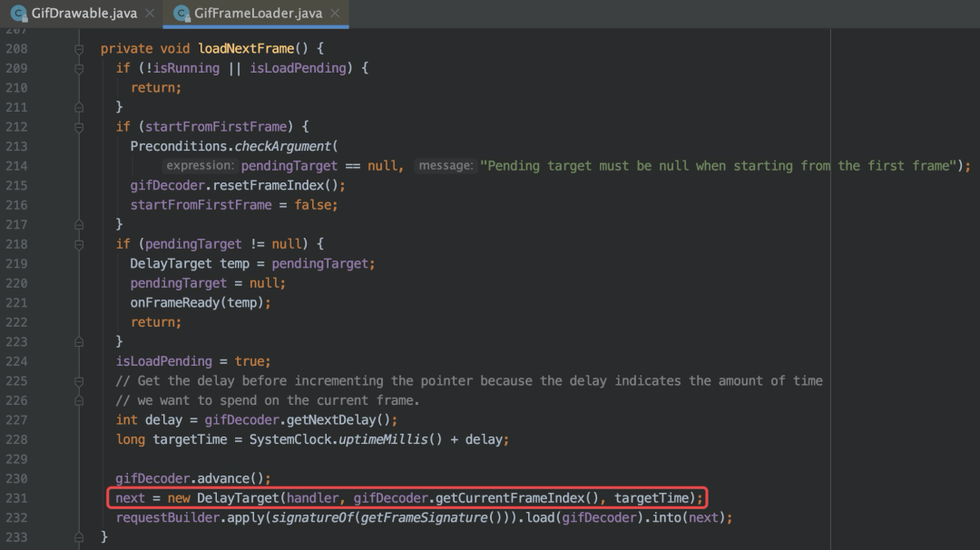Screen dimensions: 980x550
Task: Click SystemClock on line 228
Action: [290, 439]
